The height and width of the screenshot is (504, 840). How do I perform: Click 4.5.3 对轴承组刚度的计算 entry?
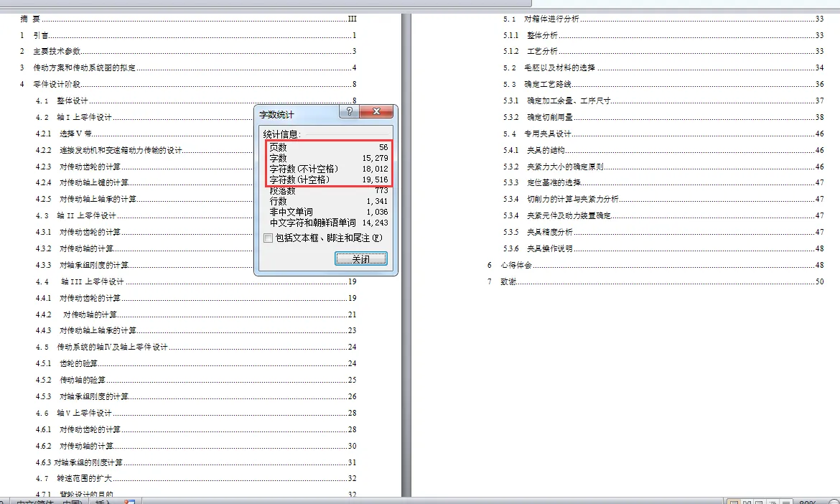point(196,397)
